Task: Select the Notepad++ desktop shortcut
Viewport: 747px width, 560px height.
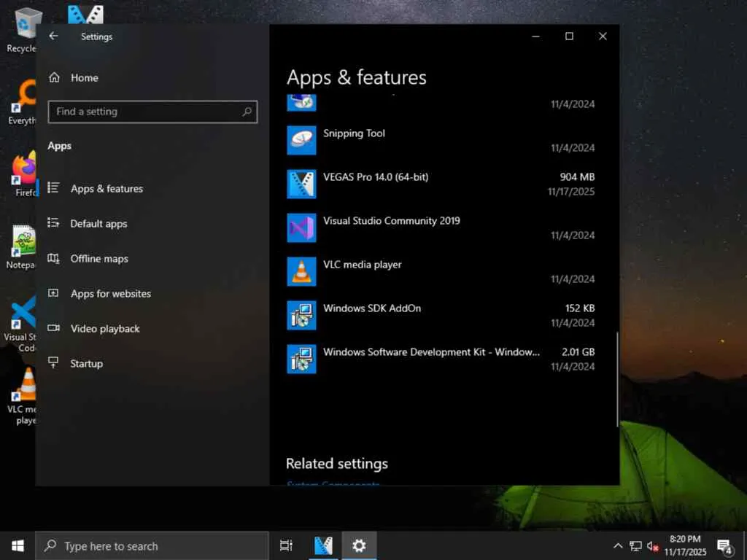Action: pyautogui.click(x=22, y=247)
